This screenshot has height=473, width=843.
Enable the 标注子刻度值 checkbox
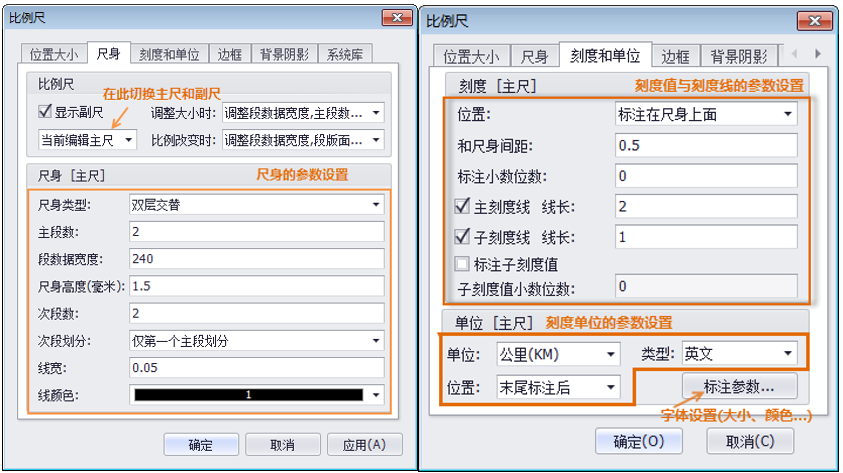click(463, 264)
